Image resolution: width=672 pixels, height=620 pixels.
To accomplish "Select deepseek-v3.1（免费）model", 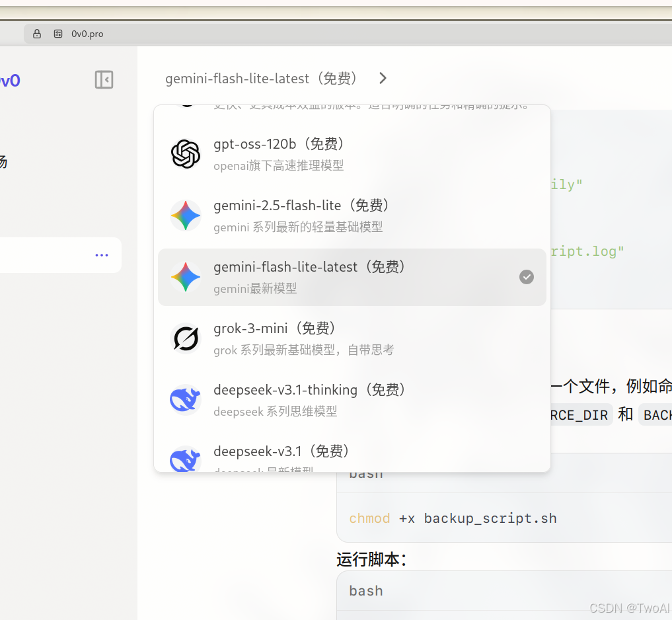I will tap(352, 452).
